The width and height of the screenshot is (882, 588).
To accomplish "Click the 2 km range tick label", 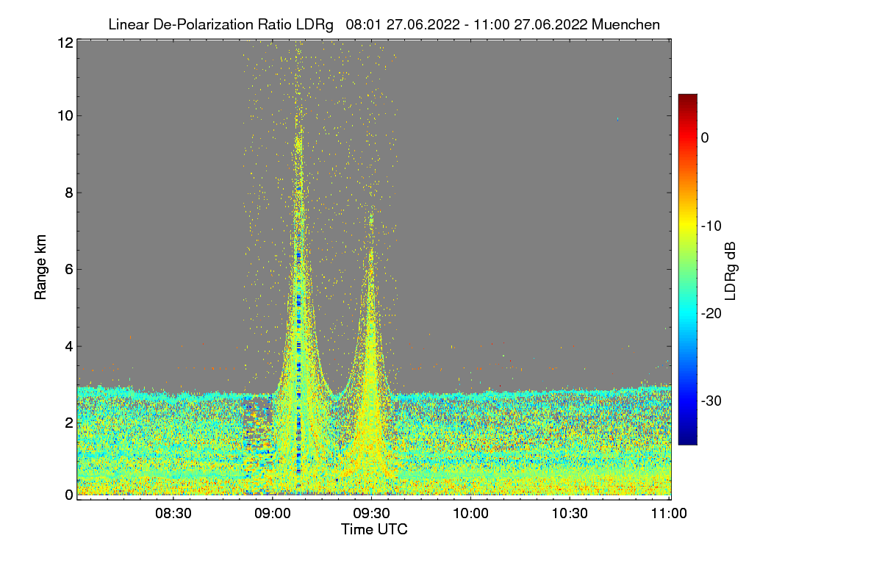I will 69,422.
